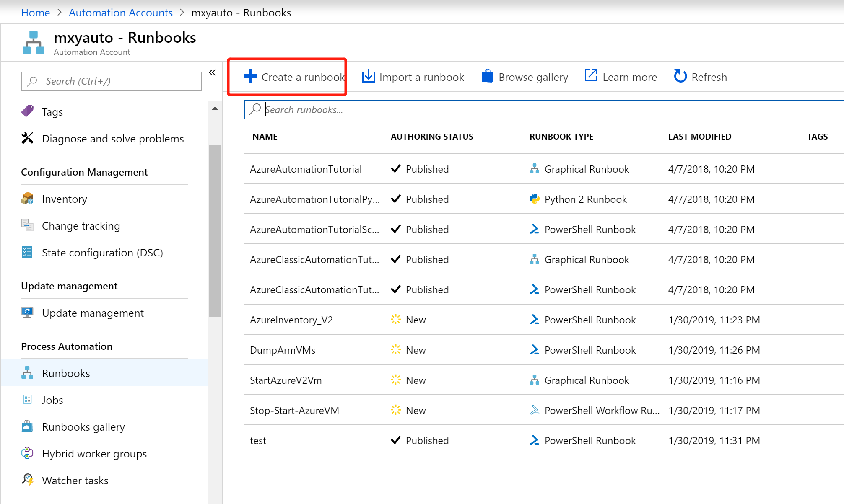844x504 pixels.
Task: Click the sidebar scrollbar thumb
Action: click(x=215, y=231)
